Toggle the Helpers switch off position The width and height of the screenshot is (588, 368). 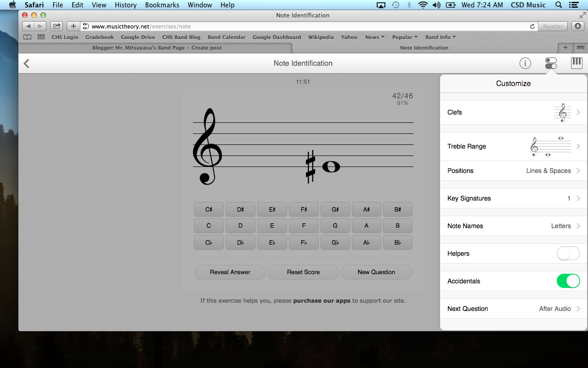568,253
